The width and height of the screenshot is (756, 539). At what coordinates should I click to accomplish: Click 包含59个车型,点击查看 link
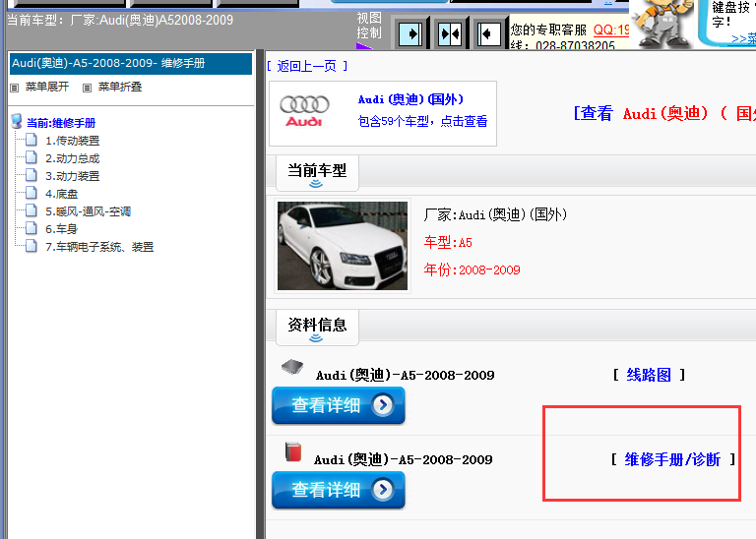click(422, 121)
